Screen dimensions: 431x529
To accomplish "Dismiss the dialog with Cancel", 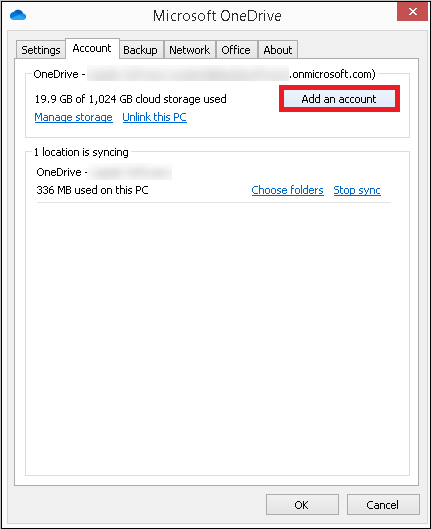I will [x=383, y=505].
